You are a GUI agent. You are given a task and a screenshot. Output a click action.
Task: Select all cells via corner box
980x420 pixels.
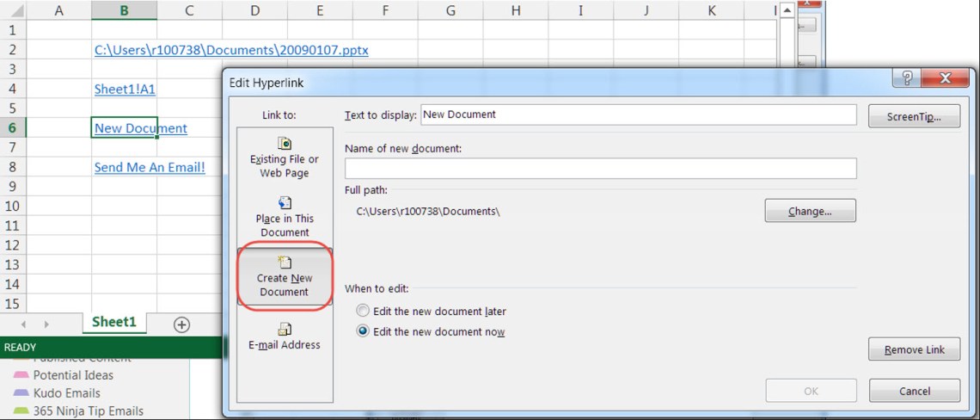tap(13, 10)
